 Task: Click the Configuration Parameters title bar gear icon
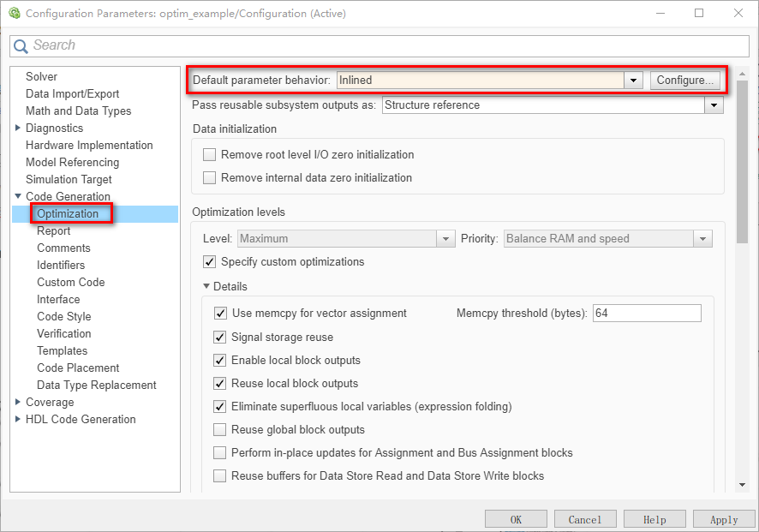click(15, 13)
